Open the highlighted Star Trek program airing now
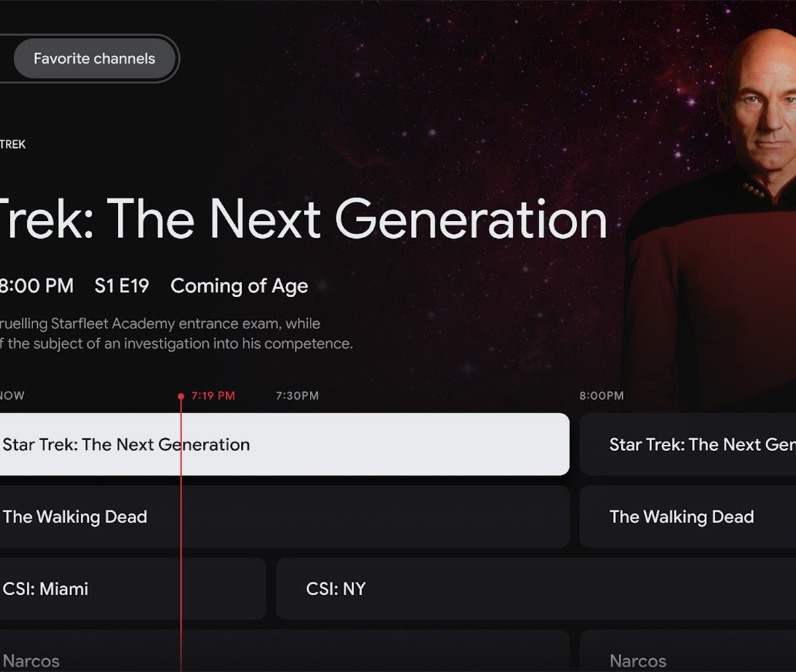Viewport: 796px width, 672px height. click(284, 444)
